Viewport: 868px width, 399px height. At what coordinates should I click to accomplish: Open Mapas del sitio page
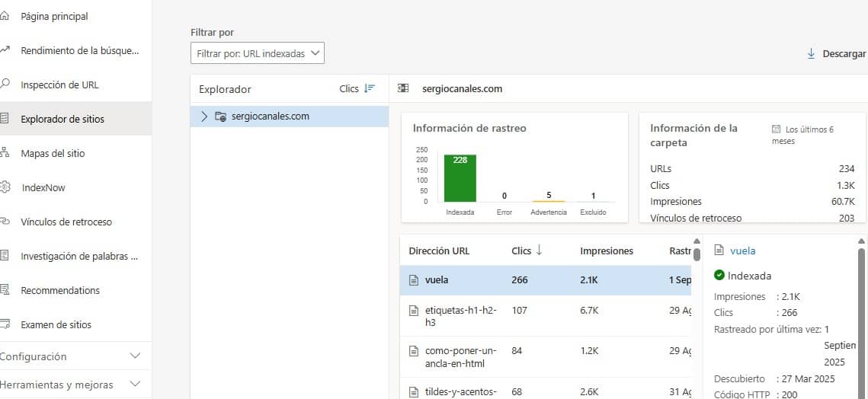tap(53, 153)
